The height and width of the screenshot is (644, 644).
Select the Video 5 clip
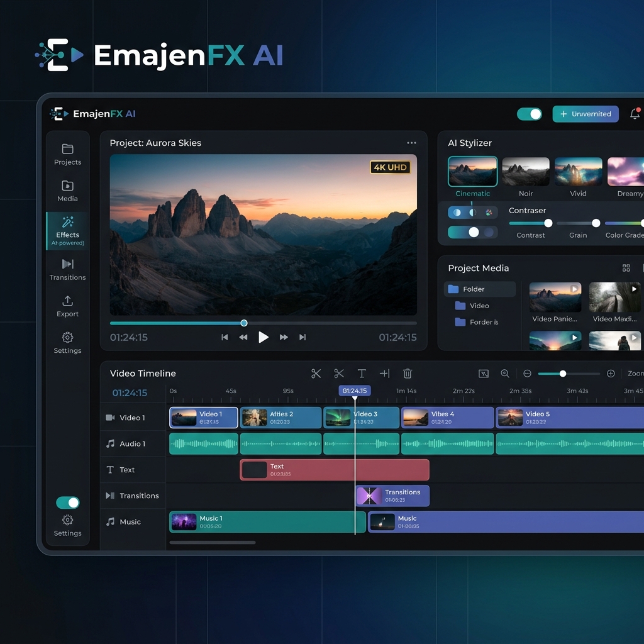pyautogui.click(x=570, y=418)
